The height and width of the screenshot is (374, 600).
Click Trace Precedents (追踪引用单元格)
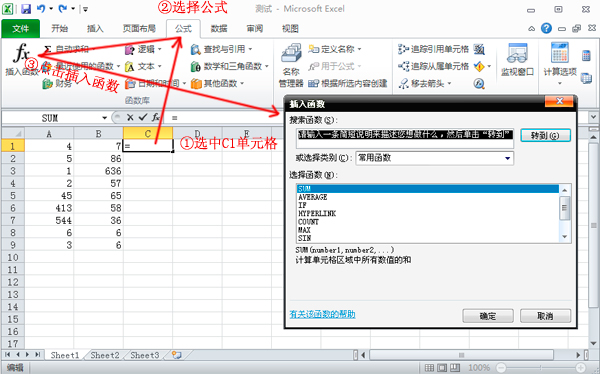[x=433, y=49]
